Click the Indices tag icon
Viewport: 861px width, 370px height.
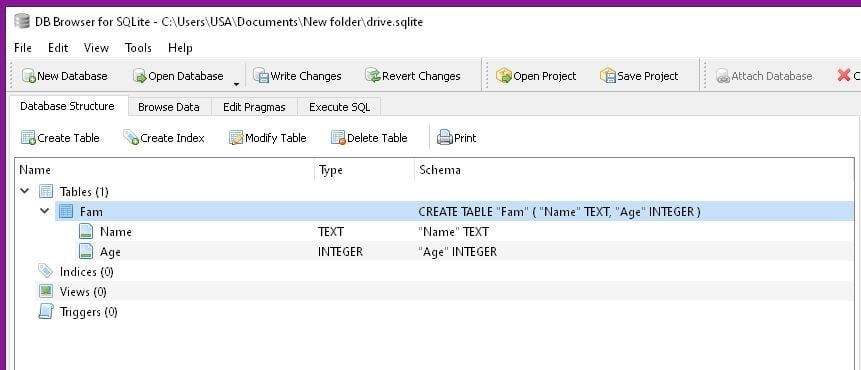tap(46, 271)
